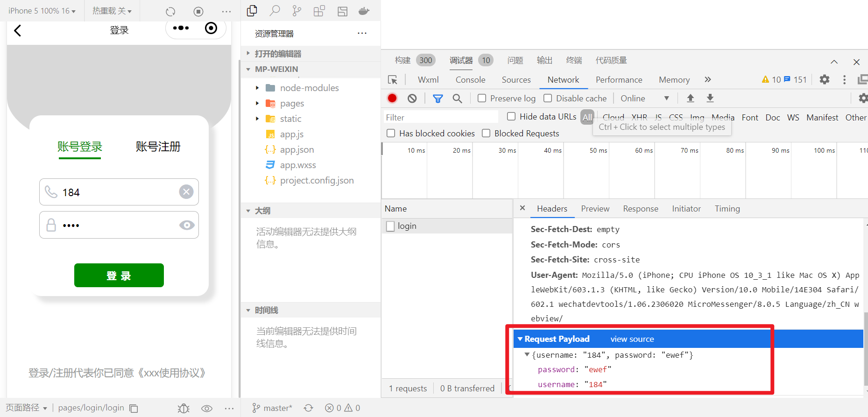Viewport: 868px width, 417px height.
Task: Open the Response tab
Action: click(640, 209)
